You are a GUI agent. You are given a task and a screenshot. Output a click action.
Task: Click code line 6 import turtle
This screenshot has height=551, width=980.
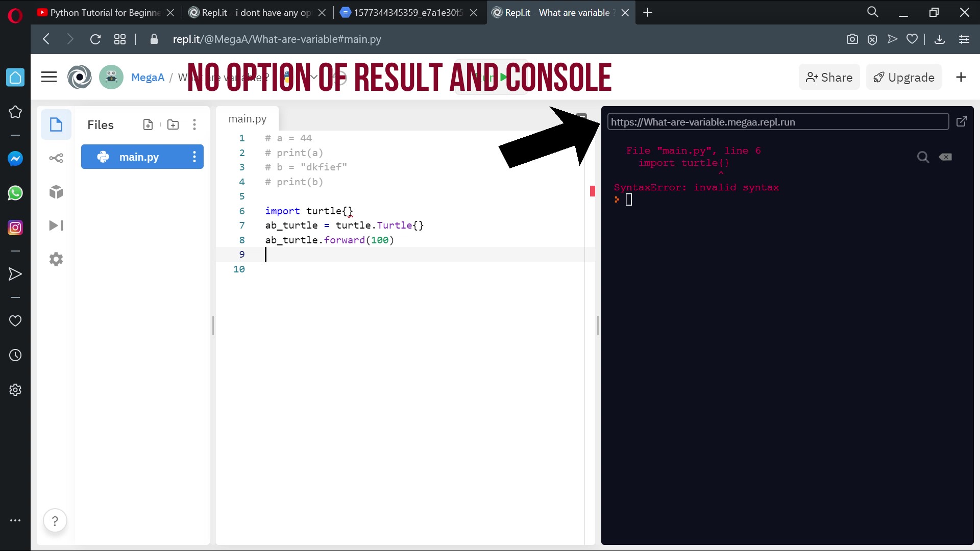(x=309, y=211)
